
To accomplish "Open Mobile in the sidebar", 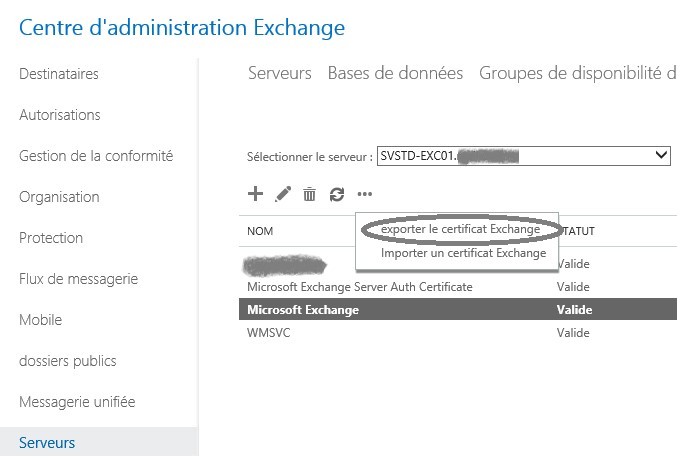I will click(41, 320).
